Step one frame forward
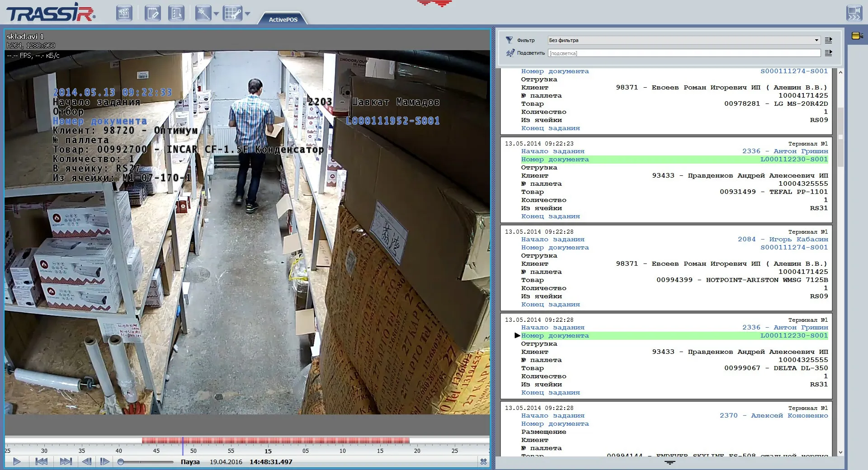This screenshot has height=470, width=868. tap(104, 461)
